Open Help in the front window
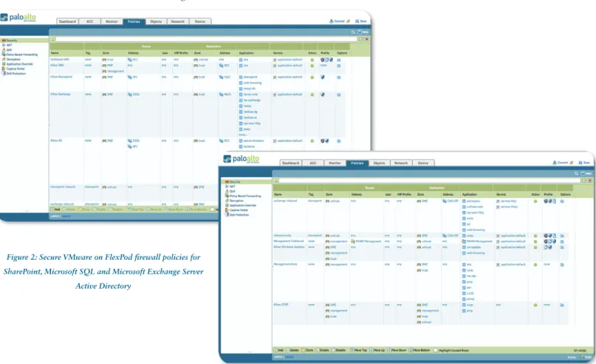This screenshot has width=596, height=364. (586, 174)
